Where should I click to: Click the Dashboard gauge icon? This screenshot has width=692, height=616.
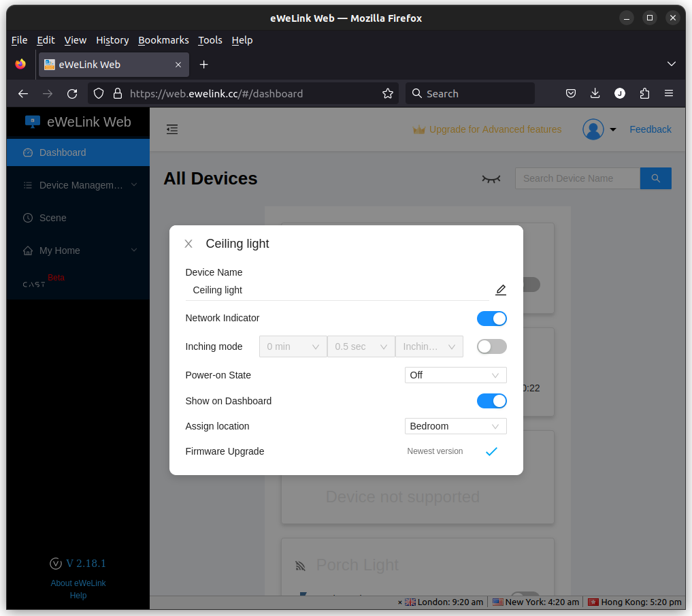(x=28, y=152)
